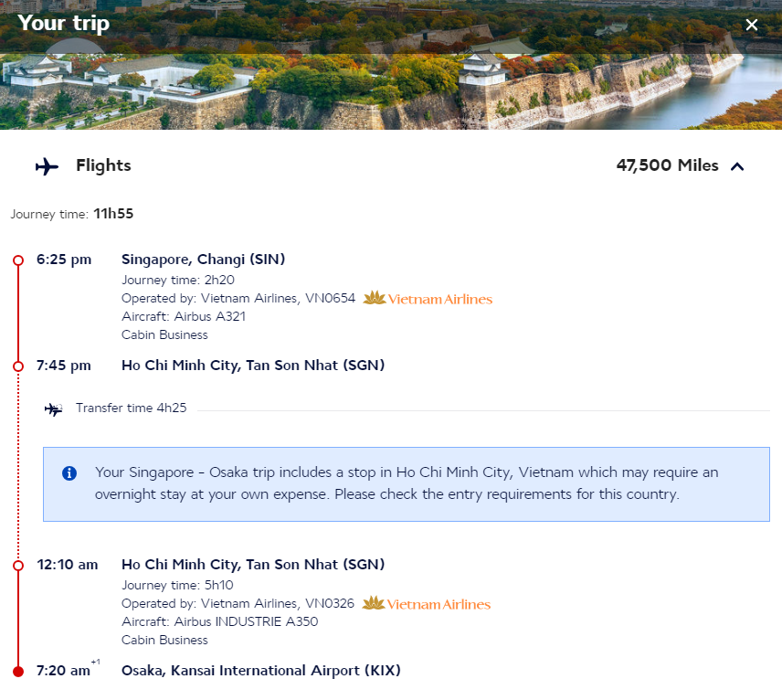Click Ho Chi Minh City arrival at 7:45 pm
782x700 pixels.
click(x=253, y=366)
